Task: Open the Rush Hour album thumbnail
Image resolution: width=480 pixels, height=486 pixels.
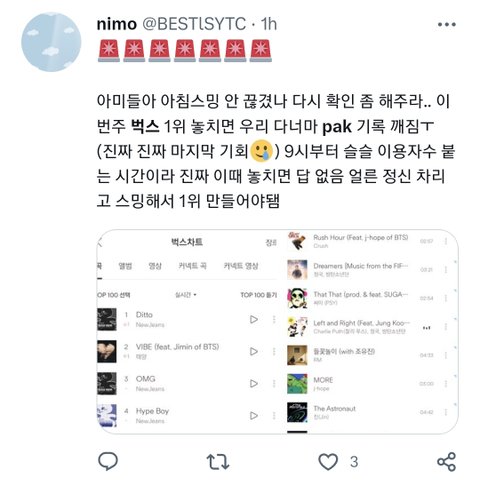Action: (297, 241)
